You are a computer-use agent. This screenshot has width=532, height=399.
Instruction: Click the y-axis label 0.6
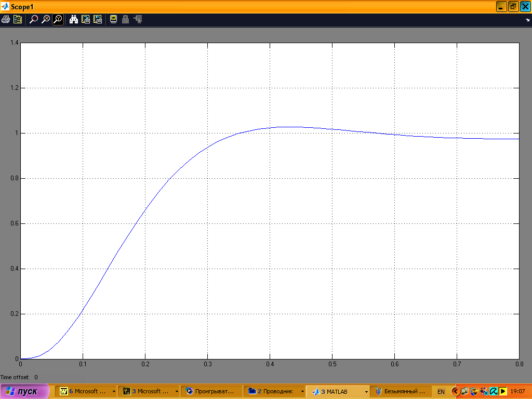pos(14,223)
